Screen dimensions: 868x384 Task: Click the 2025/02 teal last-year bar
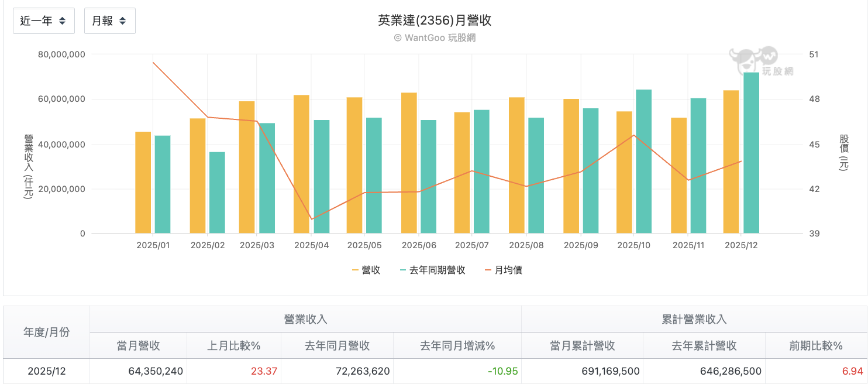tap(217, 193)
